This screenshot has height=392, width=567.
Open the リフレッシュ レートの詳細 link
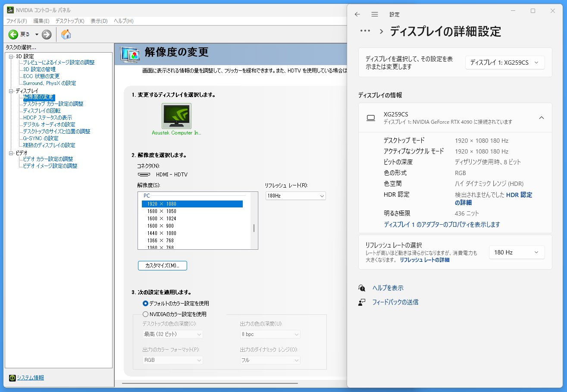click(424, 260)
